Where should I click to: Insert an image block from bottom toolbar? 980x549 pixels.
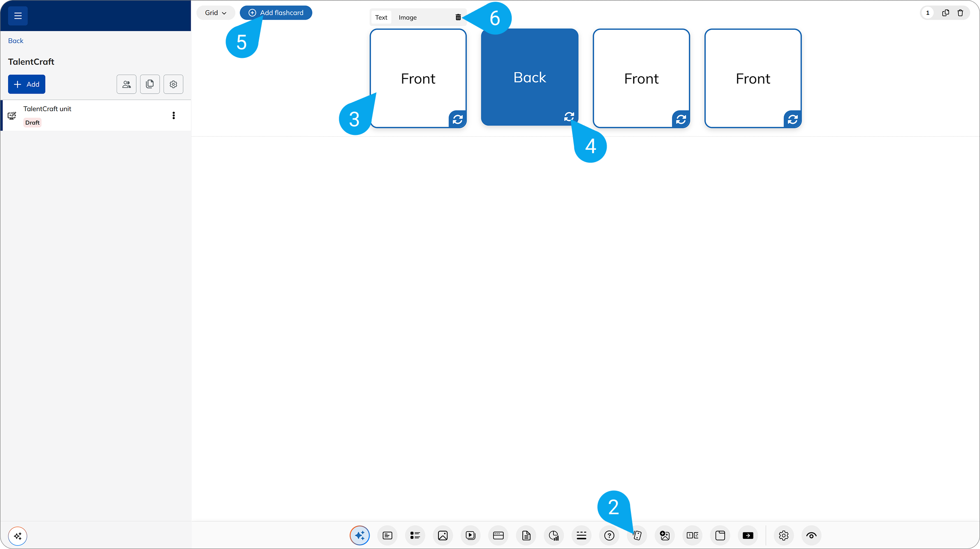coord(443,535)
